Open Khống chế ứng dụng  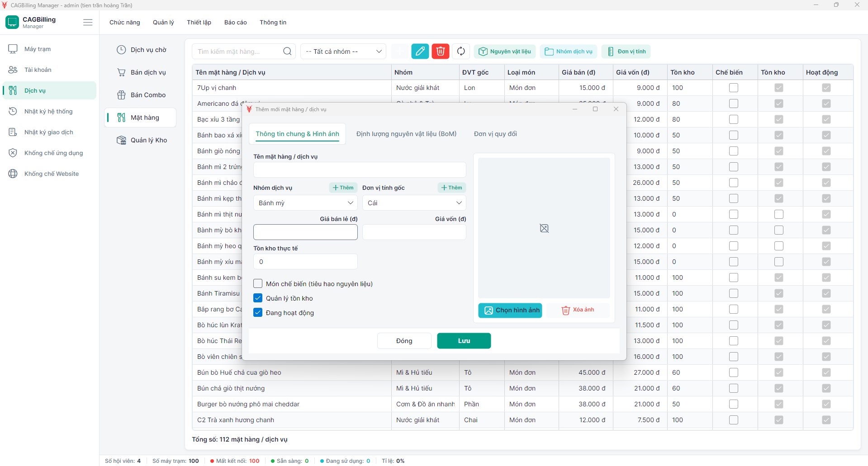(49, 153)
